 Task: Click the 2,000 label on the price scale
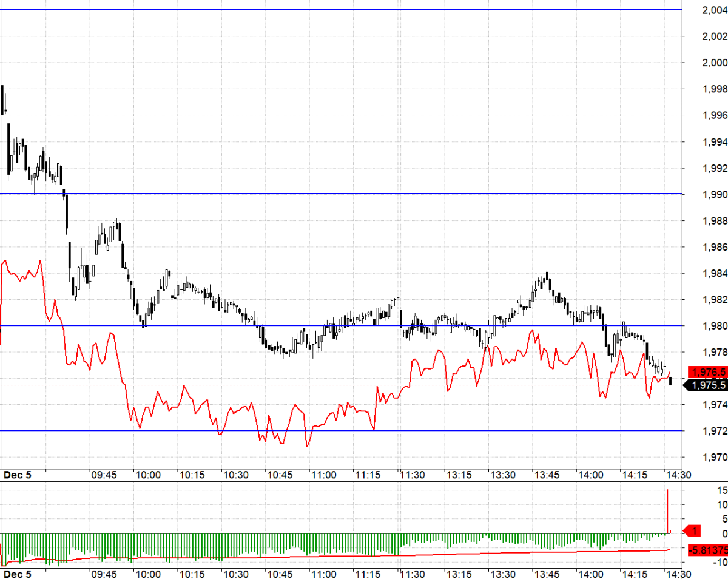(x=714, y=63)
